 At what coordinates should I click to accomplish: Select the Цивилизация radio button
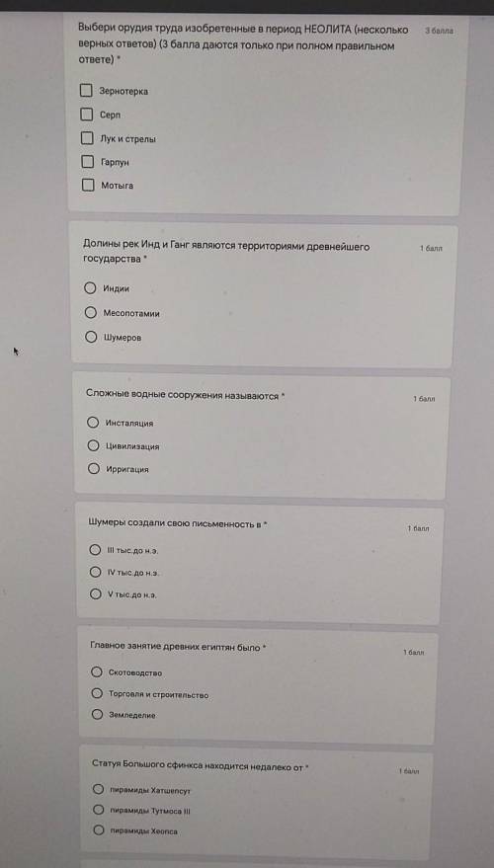tap(94, 445)
